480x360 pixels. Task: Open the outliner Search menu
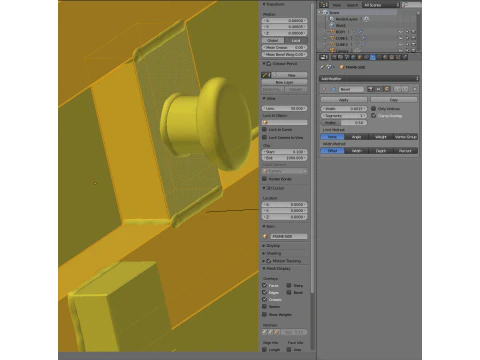(352, 5)
